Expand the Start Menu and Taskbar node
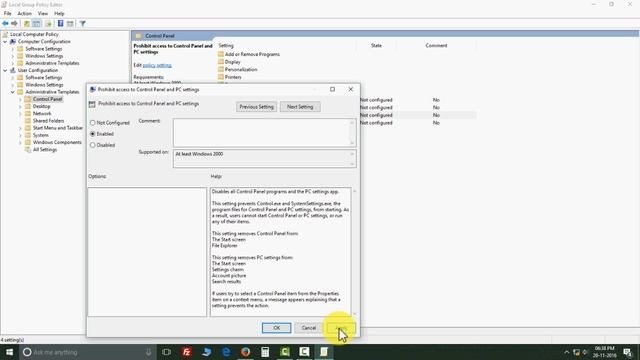This screenshot has width=640, height=360. coord(20,128)
